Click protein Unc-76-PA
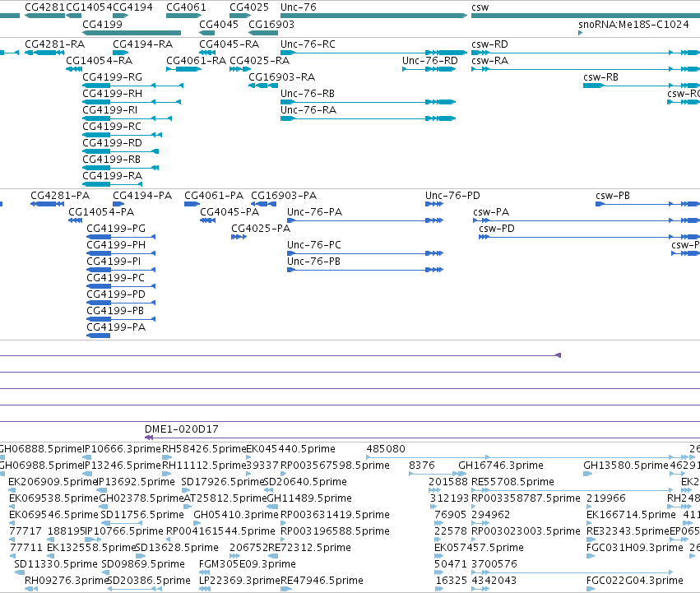 click(x=315, y=212)
